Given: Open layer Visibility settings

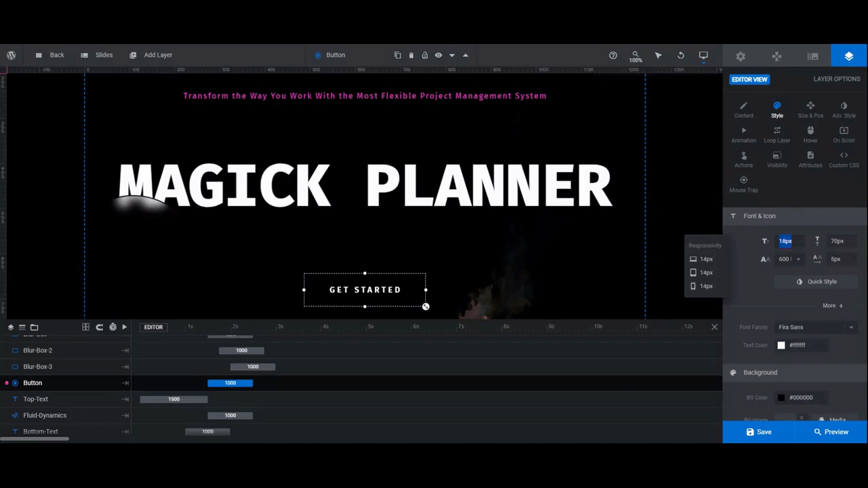Looking at the screenshot, I should (x=777, y=160).
